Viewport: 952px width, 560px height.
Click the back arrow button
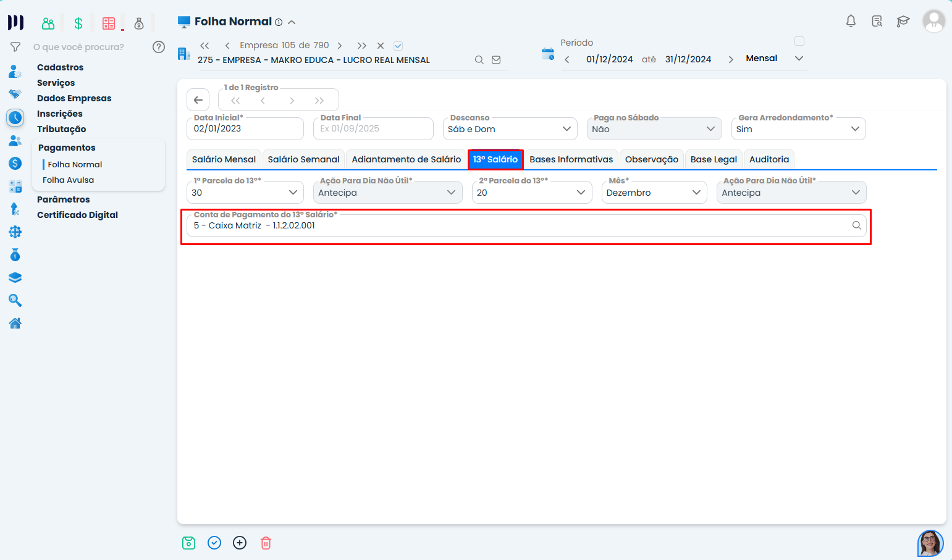click(198, 100)
